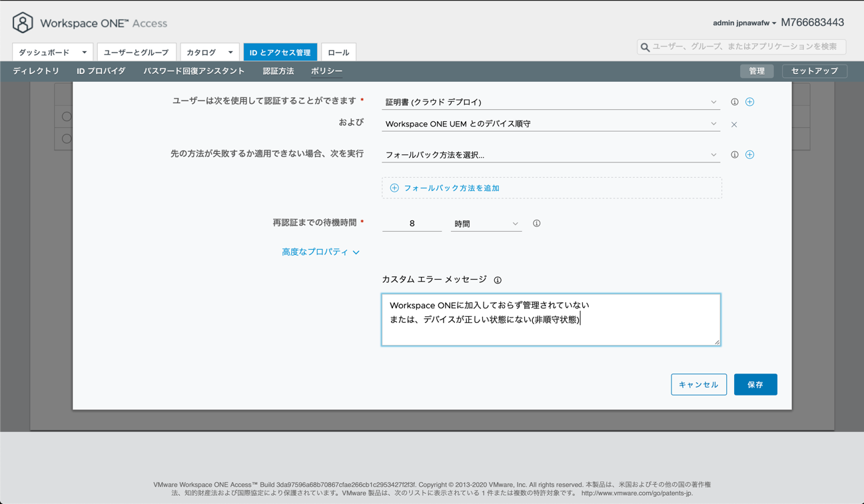864x504 pixels.
Task: Open the 証明書 (クラウド デプロイ) authentication dropdown
Action: coord(550,102)
